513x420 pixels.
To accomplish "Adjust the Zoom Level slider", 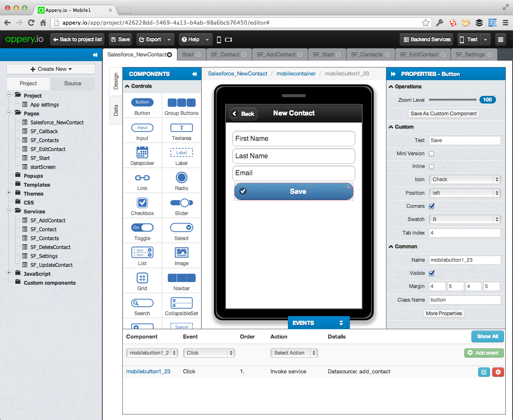I will click(x=453, y=100).
